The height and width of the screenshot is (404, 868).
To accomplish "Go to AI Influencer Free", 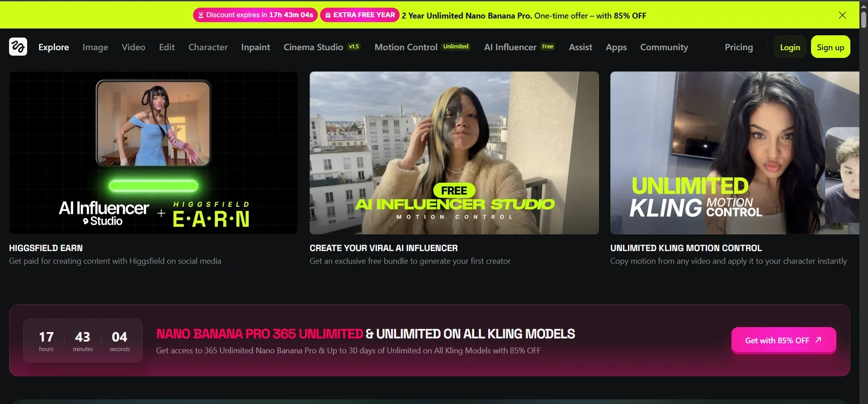I will click(x=519, y=47).
